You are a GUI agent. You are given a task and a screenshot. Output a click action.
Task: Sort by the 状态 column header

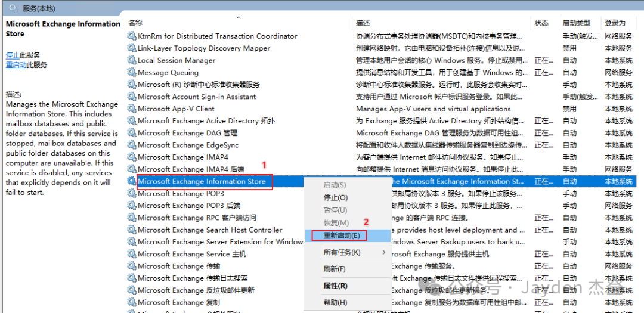541,23
